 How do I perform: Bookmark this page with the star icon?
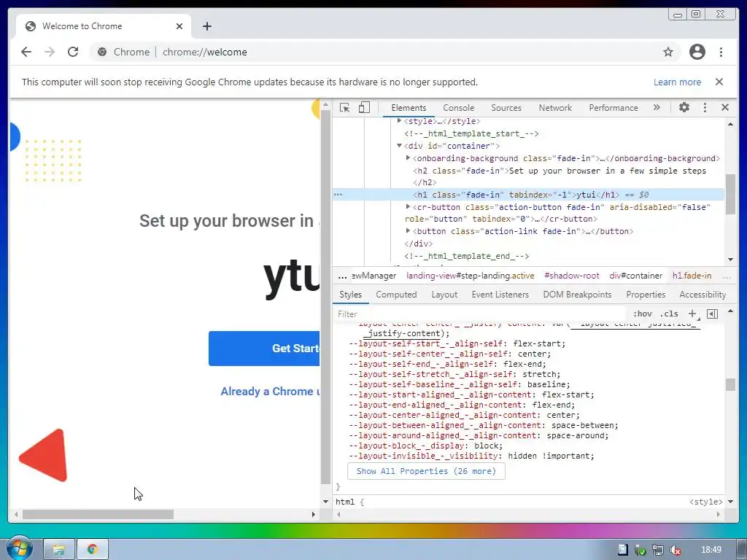(x=668, y=52)
